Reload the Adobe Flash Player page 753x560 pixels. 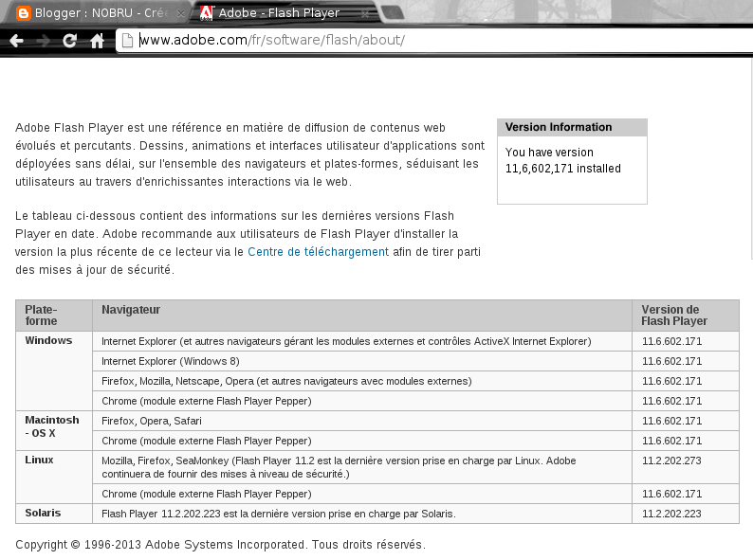pyautogui.click(x=69, y=41)
